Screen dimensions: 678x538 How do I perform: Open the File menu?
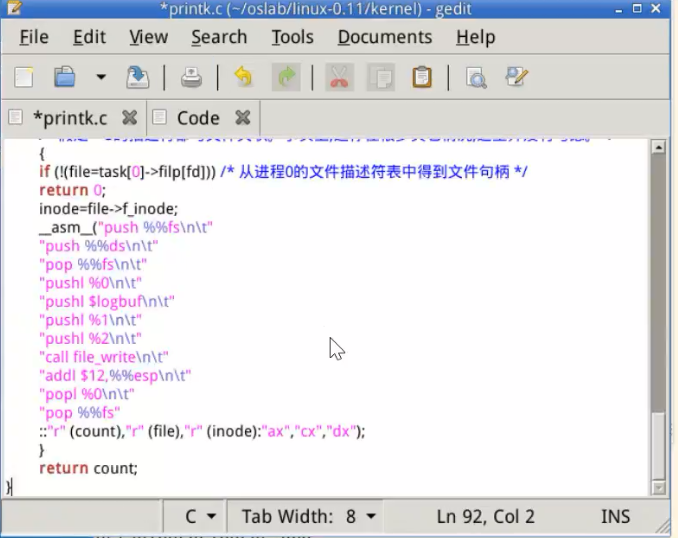(x=34, y=37)
